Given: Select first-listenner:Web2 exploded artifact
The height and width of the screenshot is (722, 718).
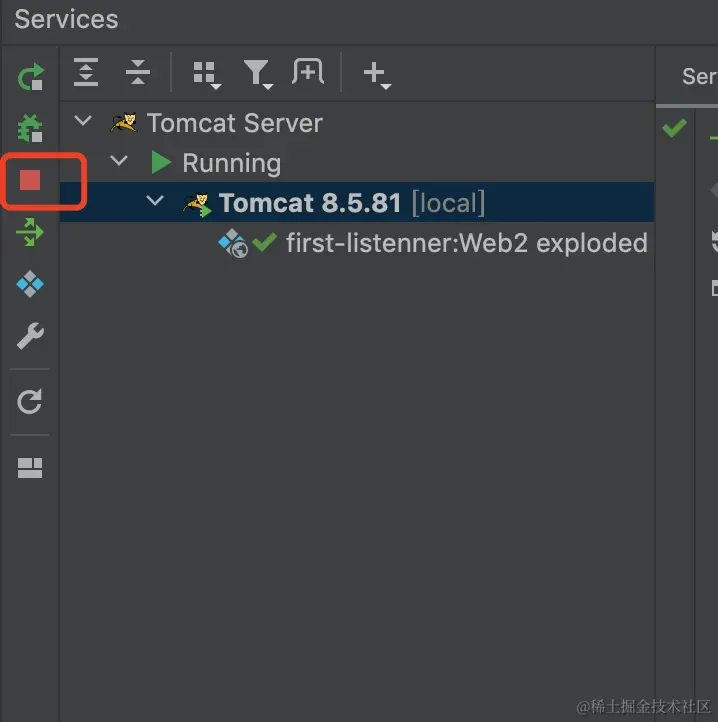Looking at the screenshot, I should 466,243.
